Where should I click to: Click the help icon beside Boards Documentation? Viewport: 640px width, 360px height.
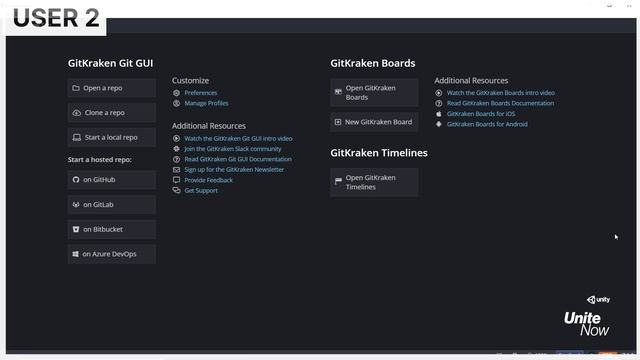pyautogui.click(x=439, y=104)
